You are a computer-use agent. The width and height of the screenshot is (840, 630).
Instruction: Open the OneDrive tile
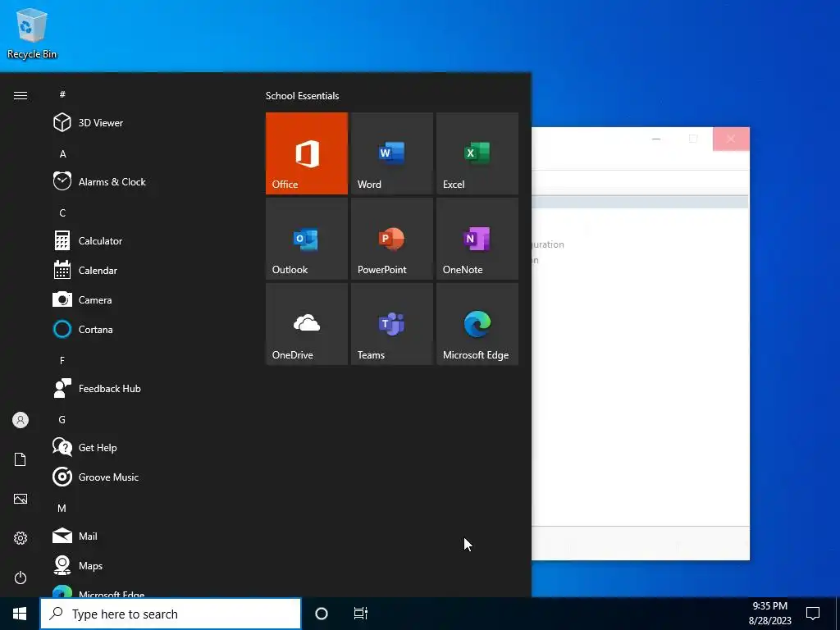(307, 324)
